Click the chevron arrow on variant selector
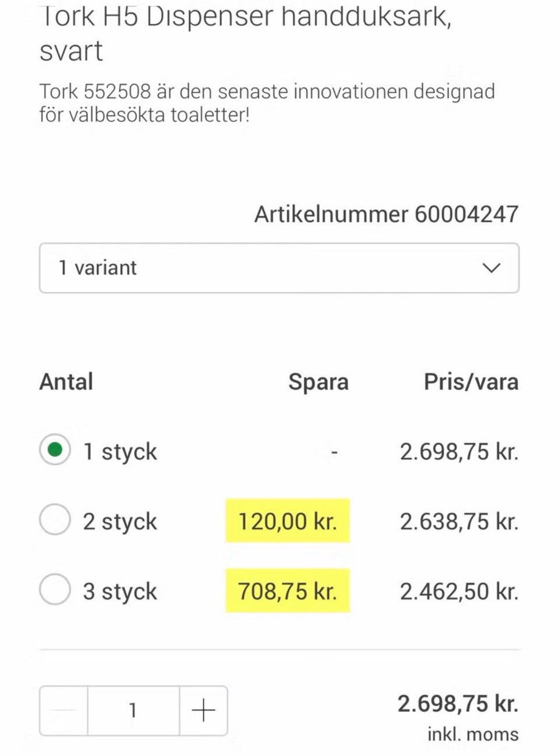The image size is (560, 756). tap(492, 268)
